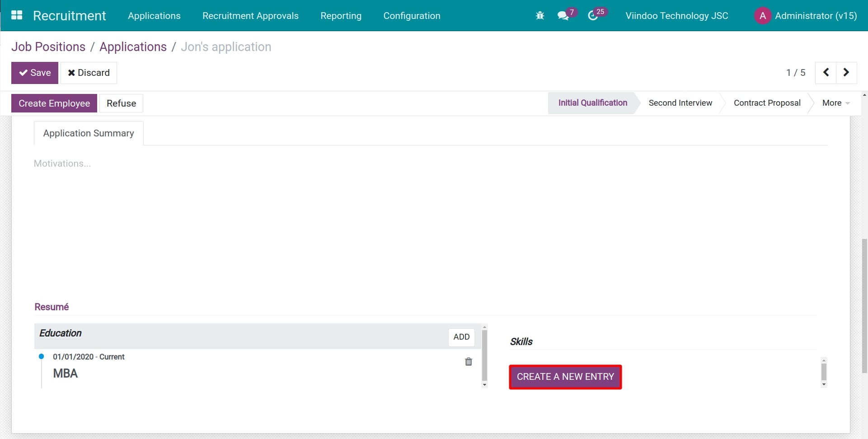The image size is (868, 439).
Task: Open the Configuration menu
Action: (411, 15)
